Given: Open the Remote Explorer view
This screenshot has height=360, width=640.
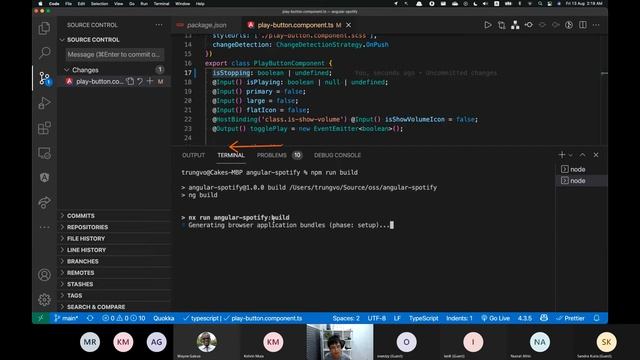Looking at the screenshot, I should pyautogui.click(x=44, y=153).
